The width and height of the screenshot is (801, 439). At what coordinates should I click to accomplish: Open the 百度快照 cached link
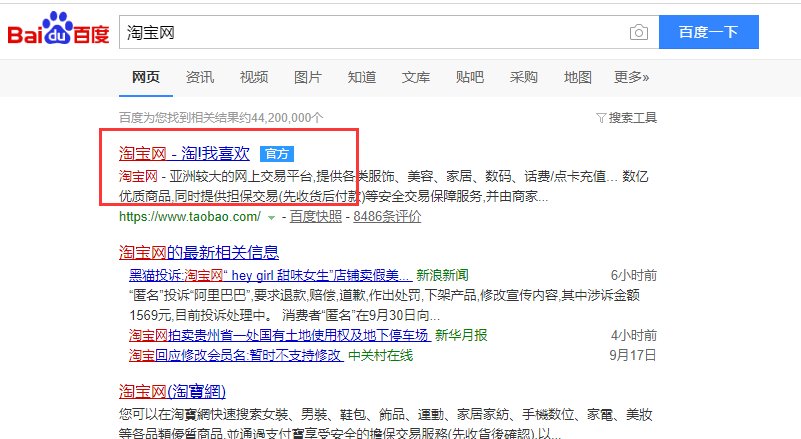316,217
